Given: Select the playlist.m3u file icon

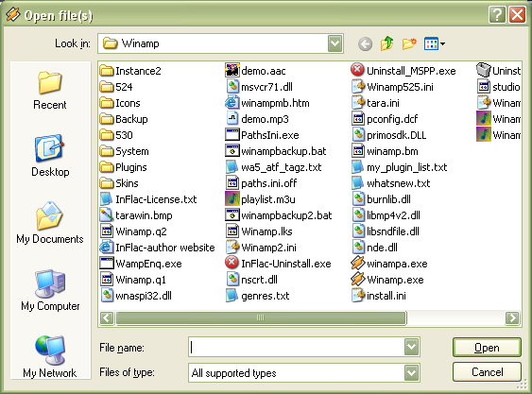Looking at the screenshot, I should click(x=232, y=198).
